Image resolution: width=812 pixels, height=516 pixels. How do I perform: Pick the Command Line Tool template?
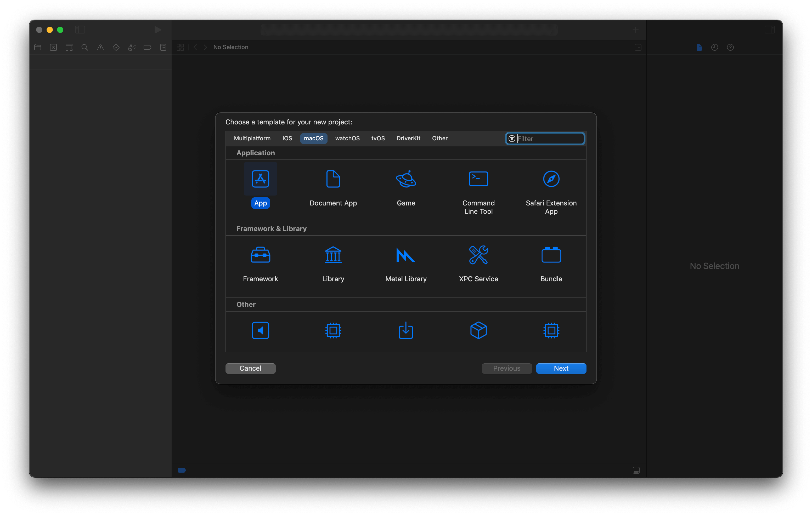[x=478, y=179]
